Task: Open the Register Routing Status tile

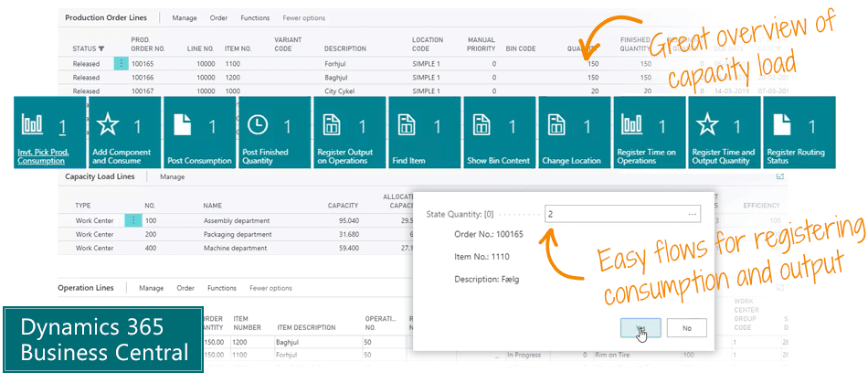Action: coord(799,133)
